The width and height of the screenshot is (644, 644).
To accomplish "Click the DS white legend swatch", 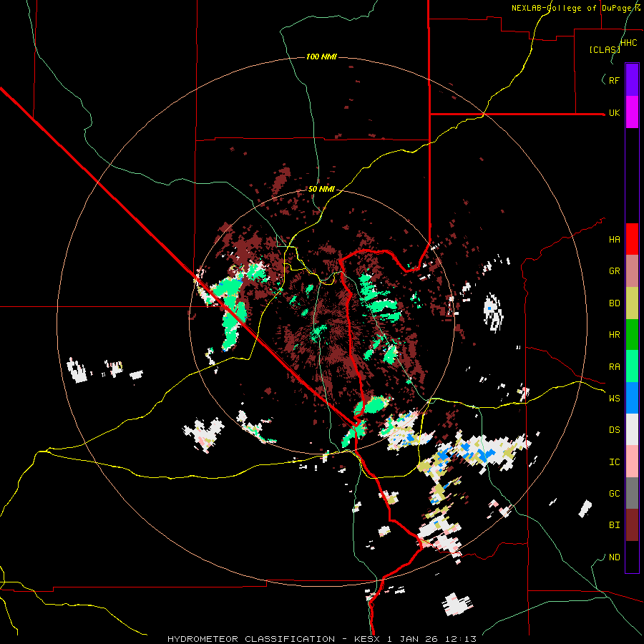I will click(x=632, y=429).
